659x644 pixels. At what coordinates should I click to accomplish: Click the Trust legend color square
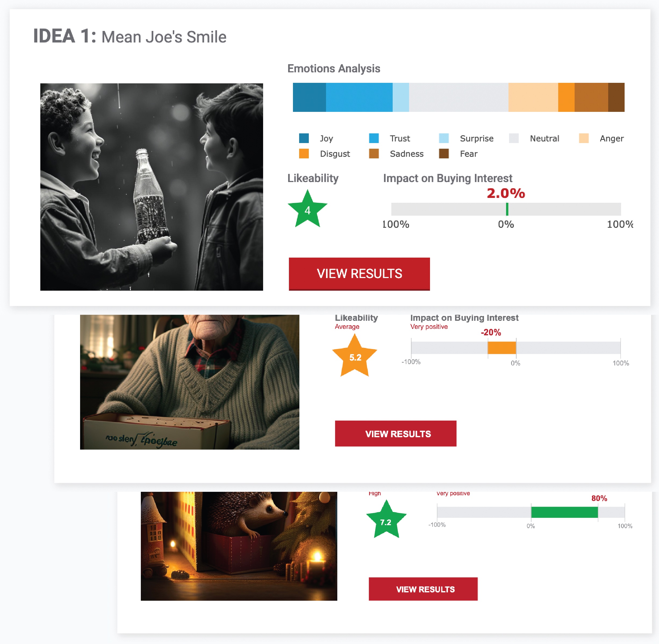click(x=374, y=138)
